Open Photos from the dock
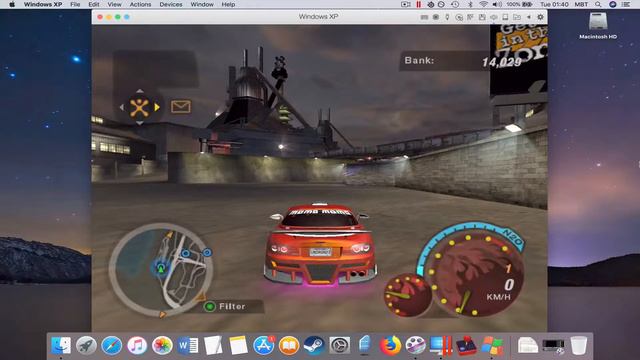The width and height of the screenshot is (640, 360). (162, 345)
